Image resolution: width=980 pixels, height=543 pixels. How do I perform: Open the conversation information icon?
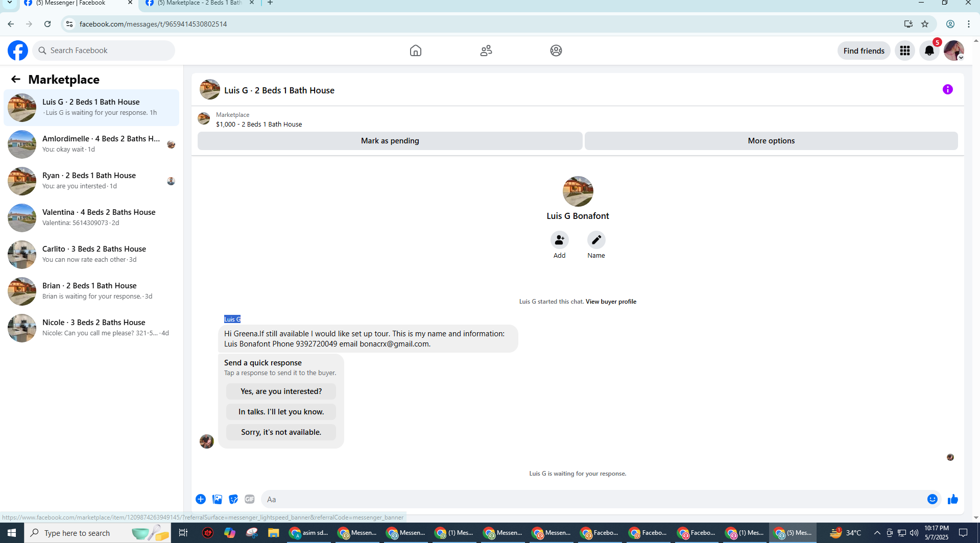(948, 89)
